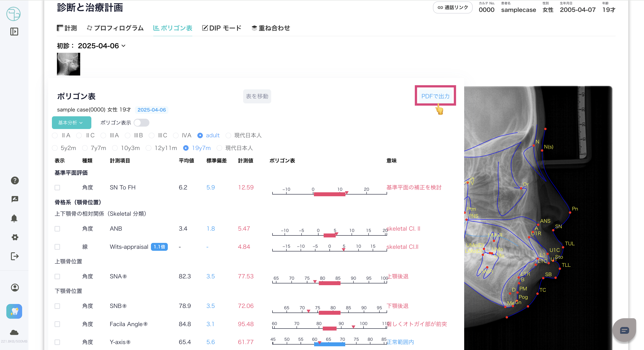The width and height of the screenshot is (644, 350).
Task: Open the 初診 date dropdown
Action: 101,46
